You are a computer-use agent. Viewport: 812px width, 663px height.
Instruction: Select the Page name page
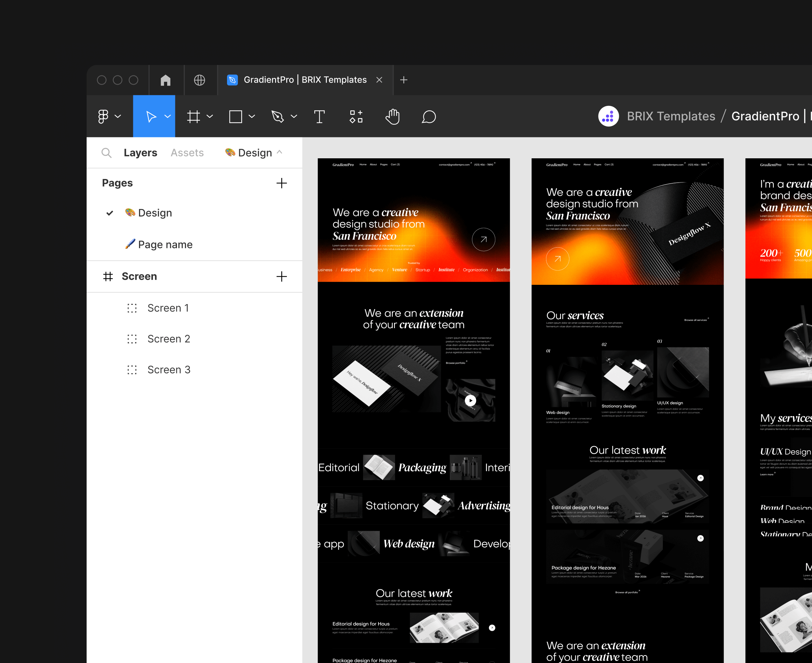coord(165,245)
